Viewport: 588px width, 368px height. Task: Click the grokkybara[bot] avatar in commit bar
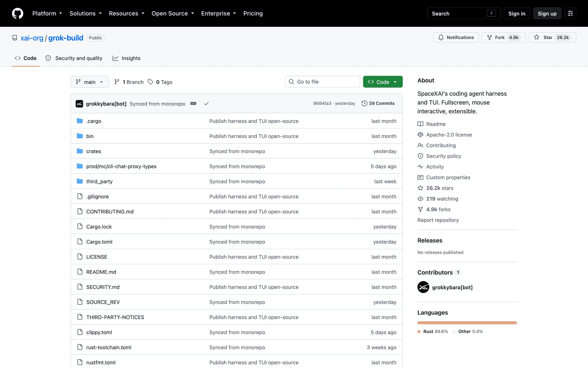click(79, 104)
